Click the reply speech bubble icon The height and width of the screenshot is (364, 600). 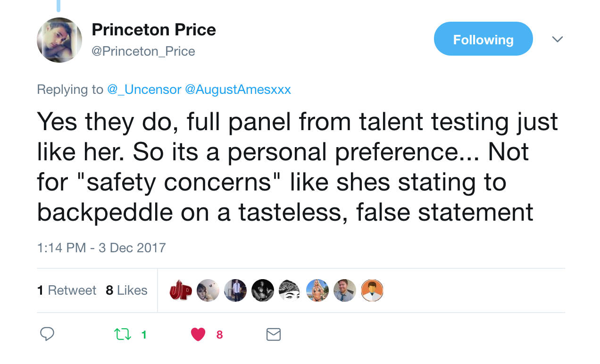[x=47, y=334]
